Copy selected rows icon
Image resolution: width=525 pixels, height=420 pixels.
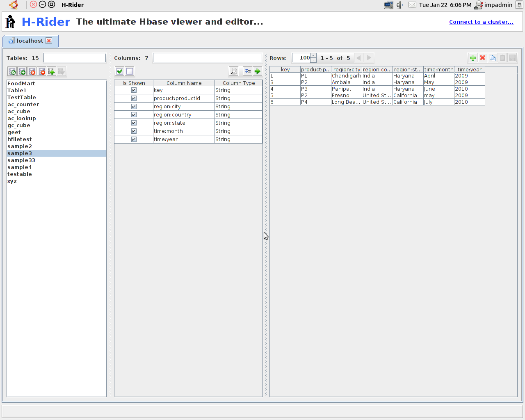pyautogui.click(x=492, y=58)
